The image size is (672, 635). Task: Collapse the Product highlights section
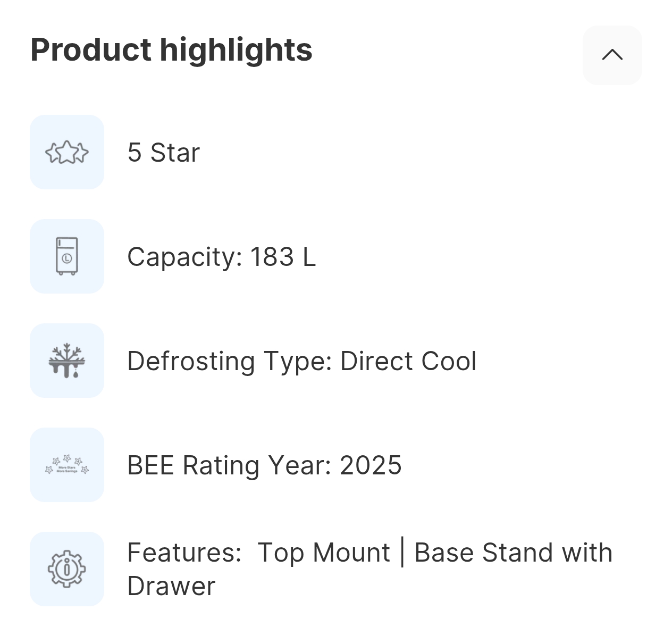point(612,55)
